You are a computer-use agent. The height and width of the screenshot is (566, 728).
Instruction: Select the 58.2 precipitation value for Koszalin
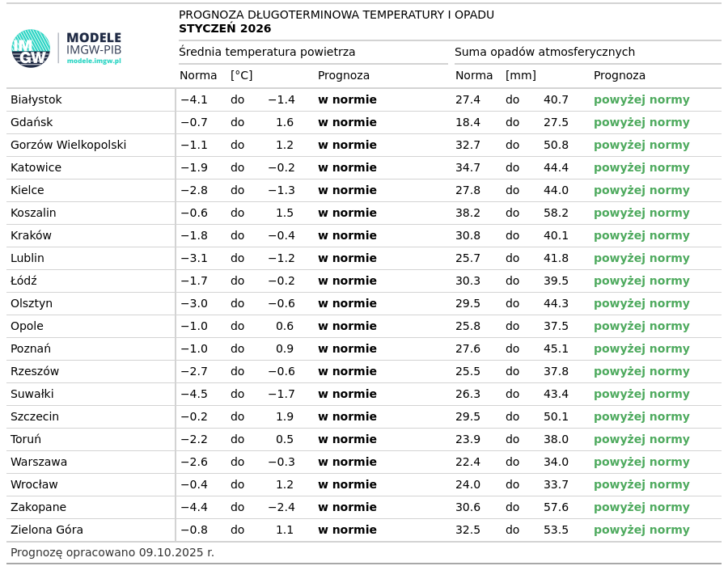(556, 213)
